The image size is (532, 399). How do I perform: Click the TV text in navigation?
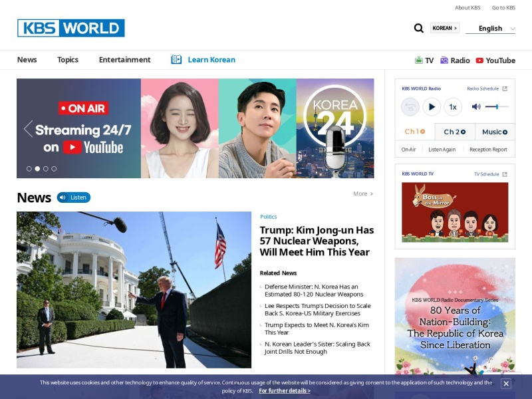pyautogui.click(x=429, y=61)
